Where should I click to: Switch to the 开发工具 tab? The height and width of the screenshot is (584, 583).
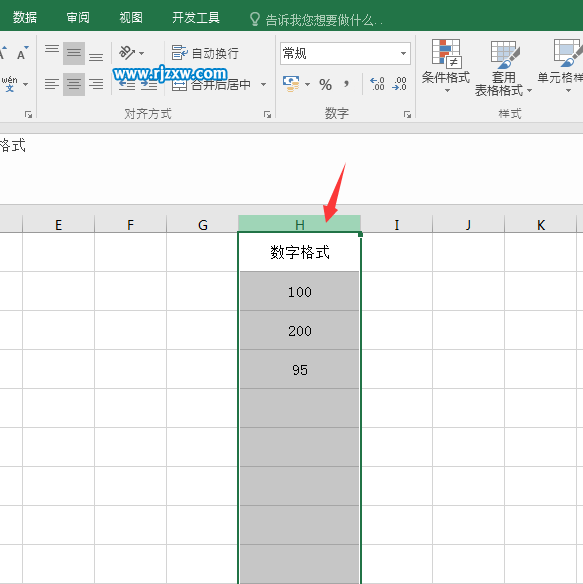click(x=196, y=18)
